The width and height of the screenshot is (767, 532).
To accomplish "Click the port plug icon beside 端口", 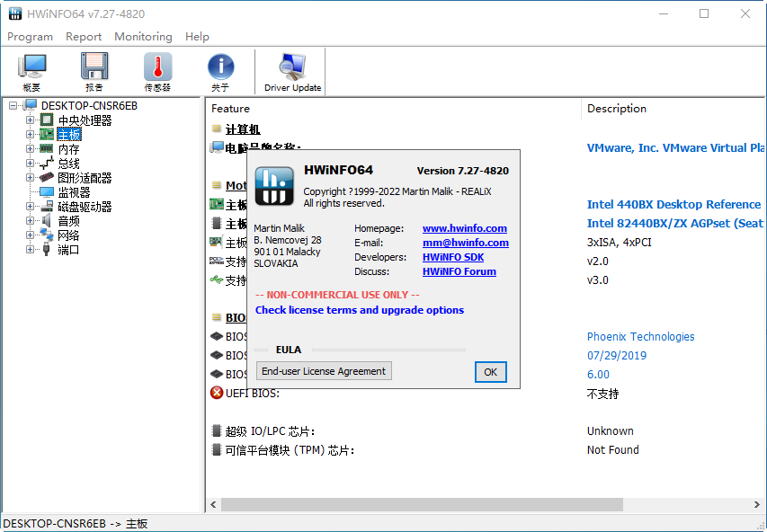I will coord(47,250).
